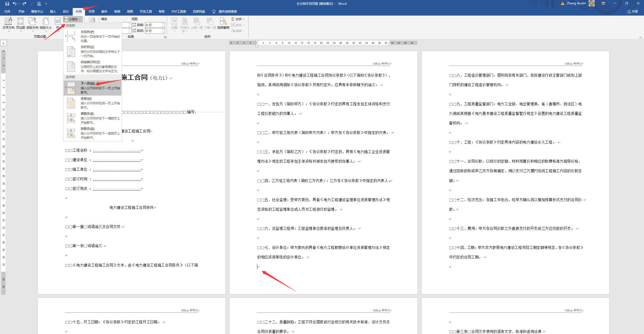Click the account warning triangle icon
The height and width of the screenshot is (334, 644).
(x=562, y=3)
